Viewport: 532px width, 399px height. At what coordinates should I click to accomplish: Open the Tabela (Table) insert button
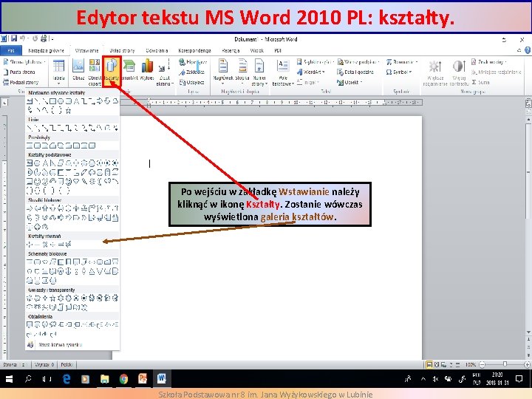click(58, 72)
